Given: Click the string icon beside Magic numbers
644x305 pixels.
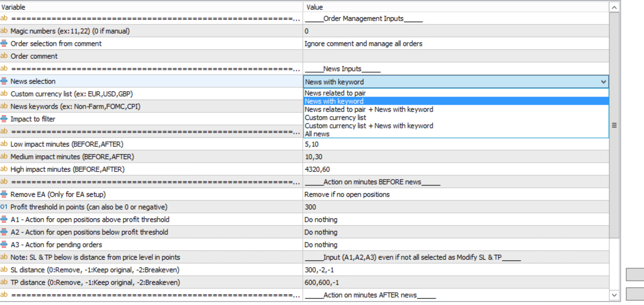Looking at the screenshot, I should (4, 31).
